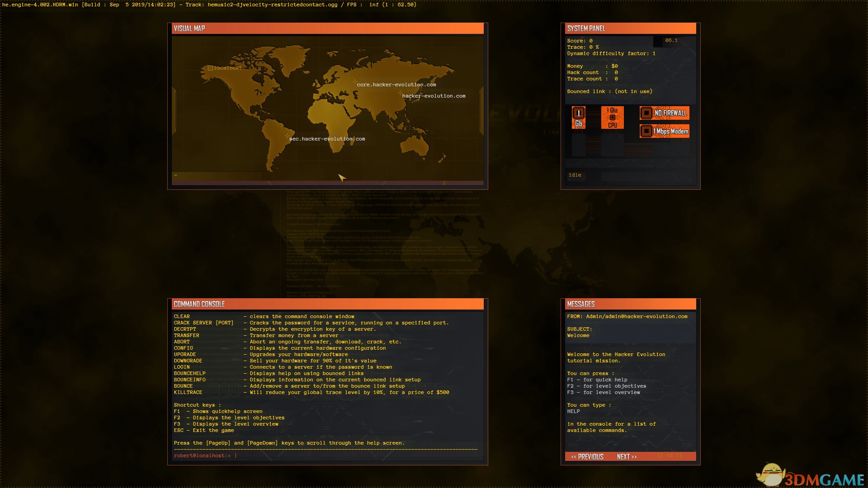Click the 'BOUNCEHELP' command text
Screen dimensions: 868x488
pyautogui.click(x=189, y=374)
